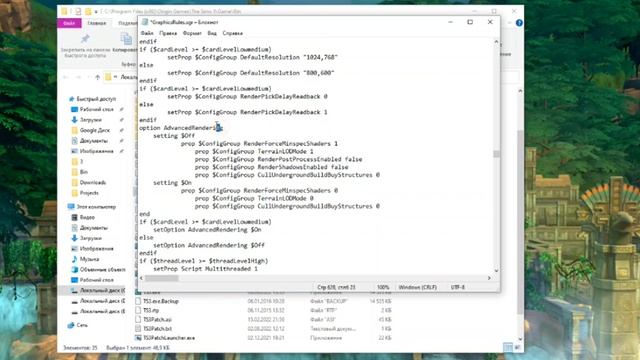640x360 pixels.
Task: Click the Quick Access star icon
Action: click(71, 99)
